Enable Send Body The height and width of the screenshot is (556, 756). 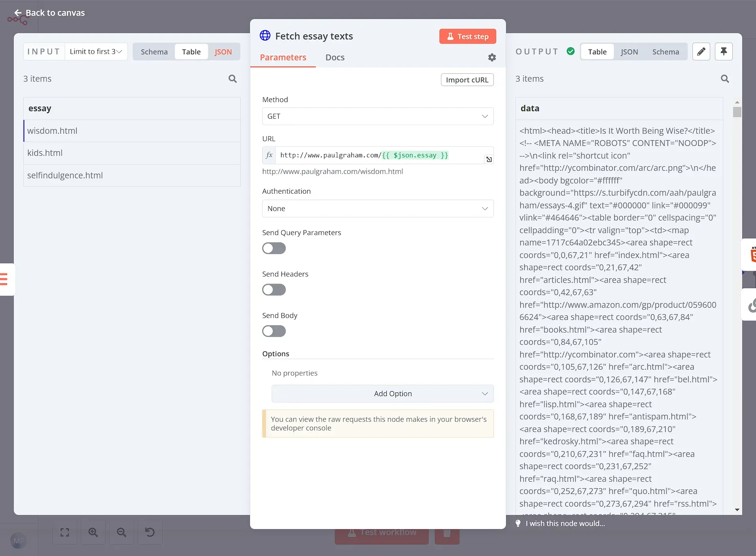point(274,331)
